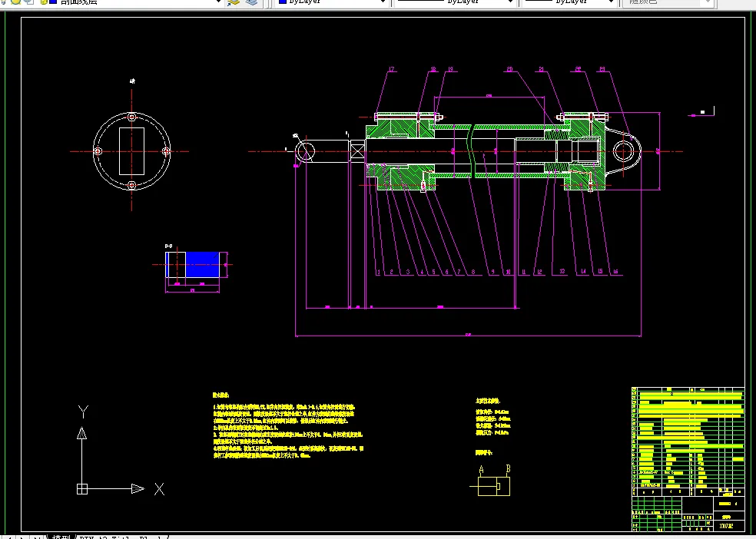
Task: Expand the linetype ByLayer dropdown
Action: (x=455, y=2)
